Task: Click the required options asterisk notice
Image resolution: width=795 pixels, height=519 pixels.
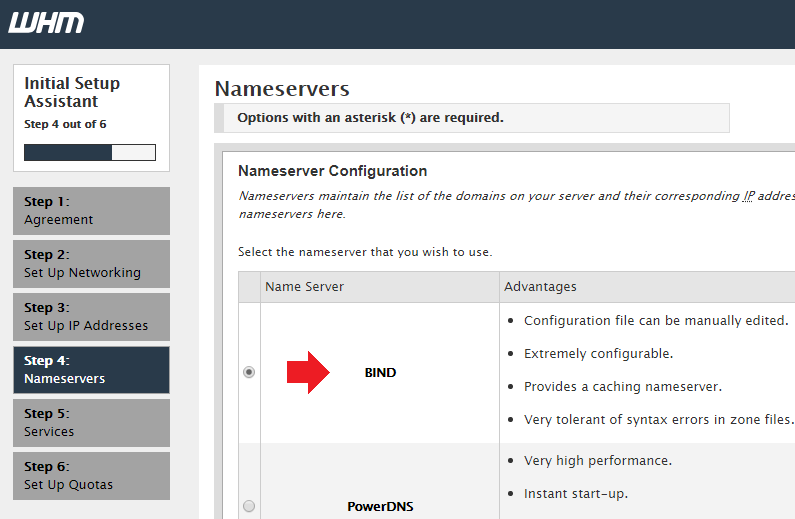Action: pos(472,118)
